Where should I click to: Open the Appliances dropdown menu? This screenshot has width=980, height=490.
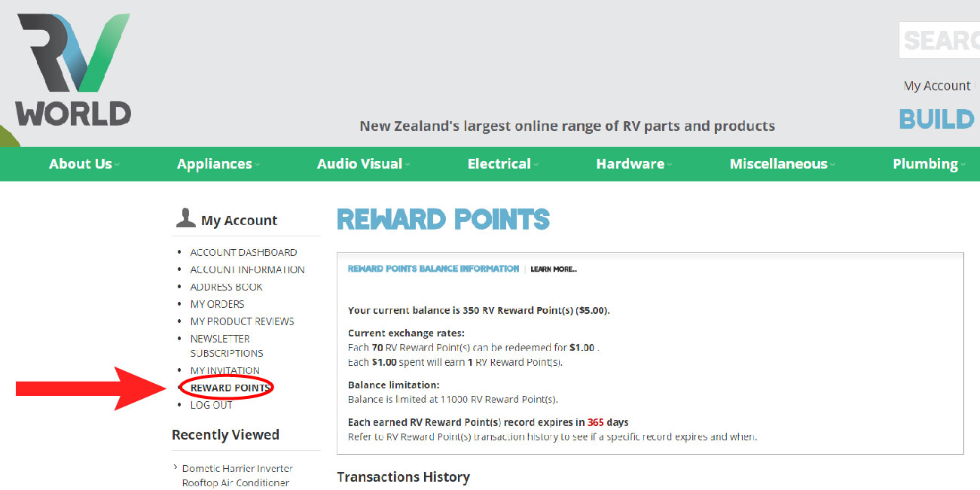pyautogui.click(x=218, y=163)
